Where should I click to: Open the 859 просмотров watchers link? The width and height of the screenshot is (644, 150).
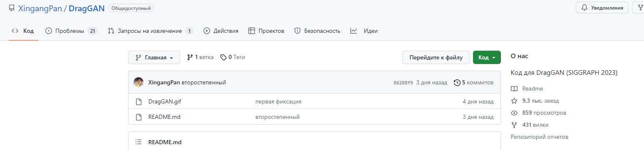[544, 113]
